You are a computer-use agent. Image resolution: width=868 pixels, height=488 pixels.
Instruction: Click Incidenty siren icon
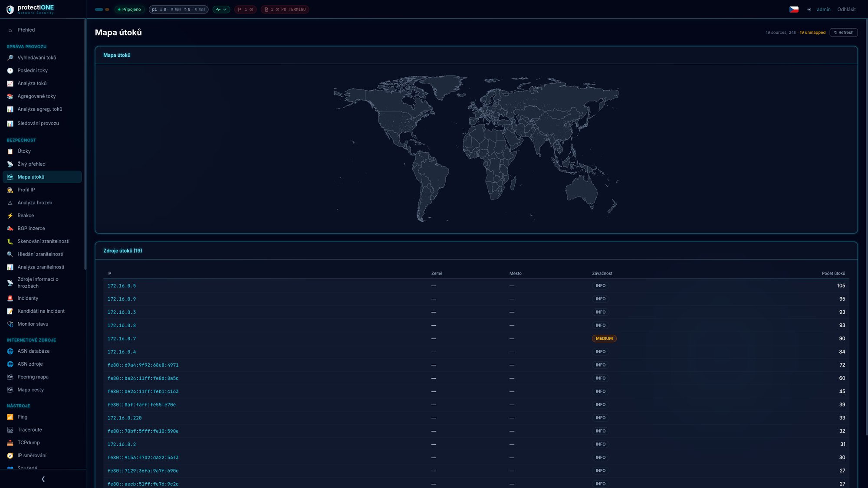tap(10, 298)
